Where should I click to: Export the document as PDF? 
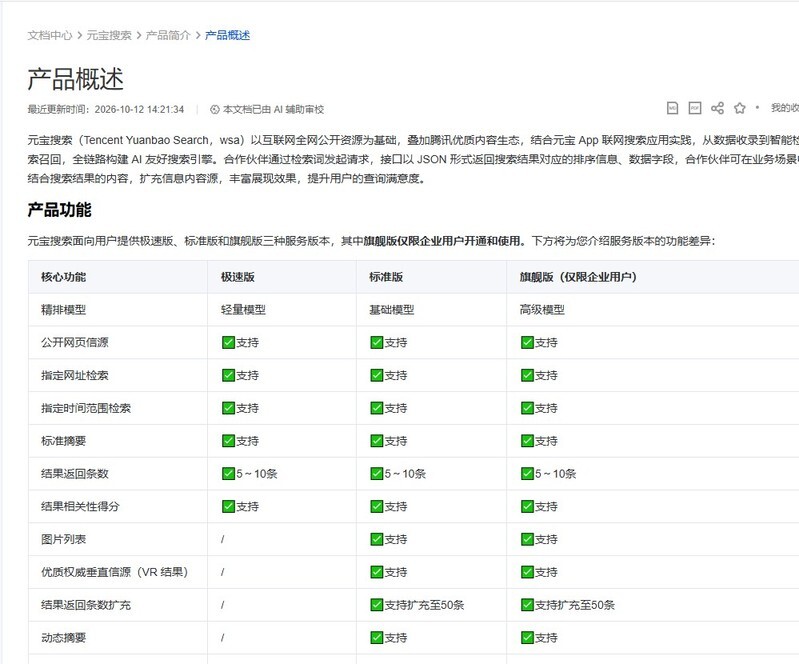[695, 108]
